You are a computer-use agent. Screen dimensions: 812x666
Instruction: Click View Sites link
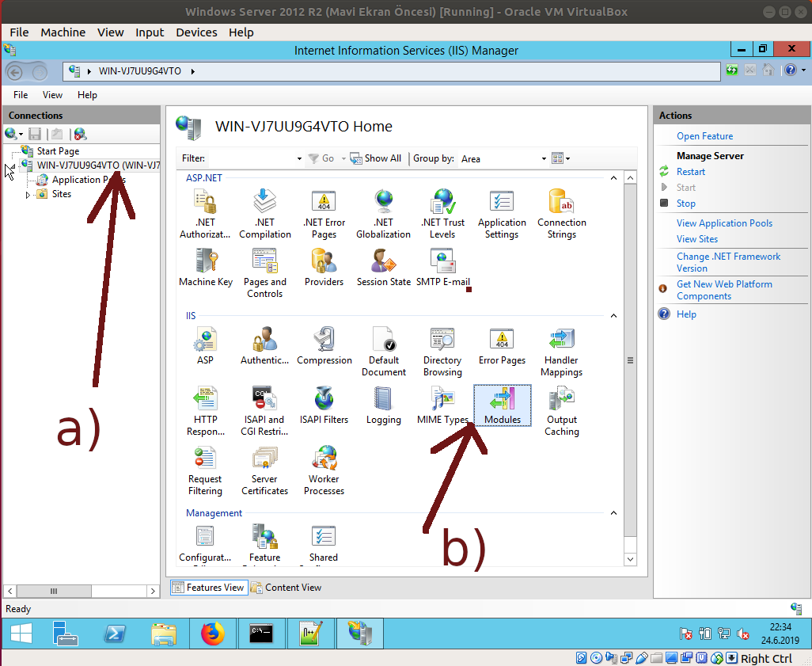pyautogui.click(x=697, y=239)
